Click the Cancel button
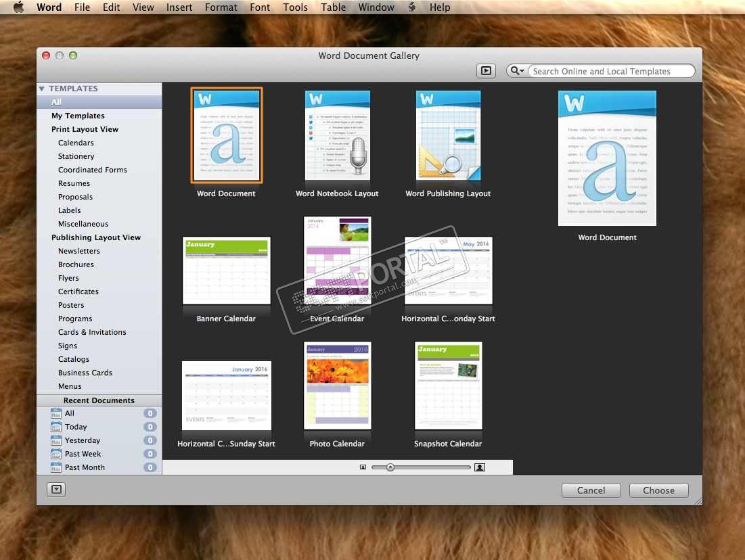The height and width of the screenshot is (560, 745). coord(591,490)
